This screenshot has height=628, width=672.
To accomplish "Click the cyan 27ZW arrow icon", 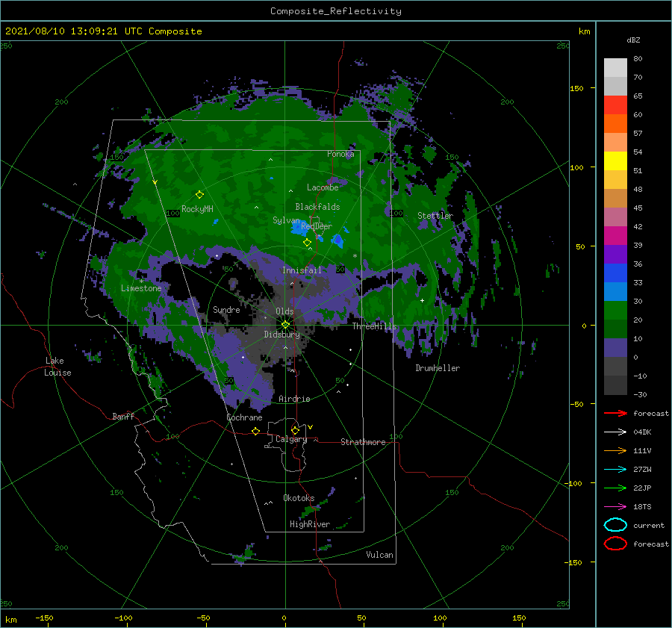I will [615, 469].
